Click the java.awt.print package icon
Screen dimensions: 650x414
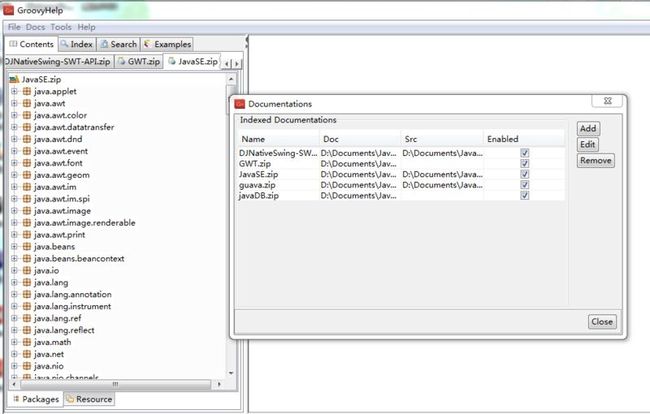27,235
